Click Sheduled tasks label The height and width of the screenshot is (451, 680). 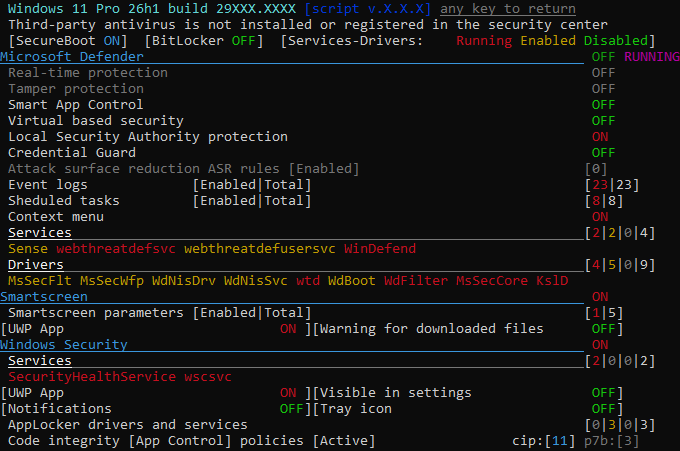tap(64, 201)
